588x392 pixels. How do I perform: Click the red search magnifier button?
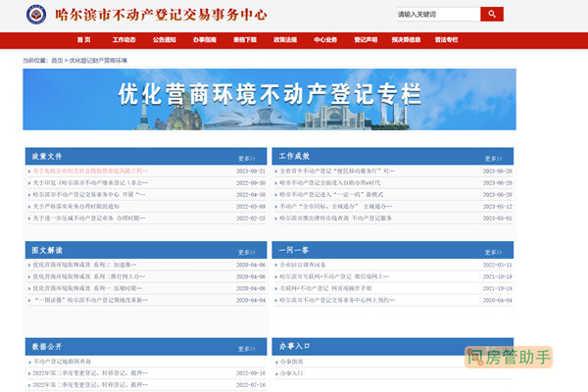[492, 15]
